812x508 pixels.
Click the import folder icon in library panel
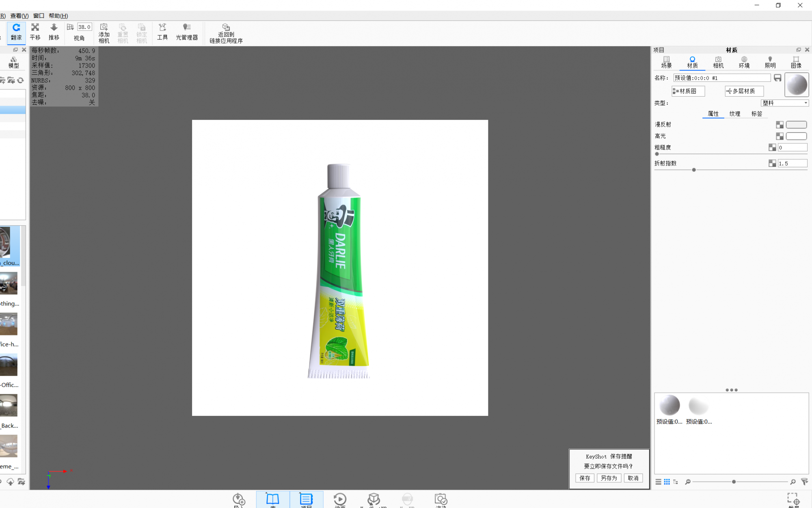(x=11, y=80)
